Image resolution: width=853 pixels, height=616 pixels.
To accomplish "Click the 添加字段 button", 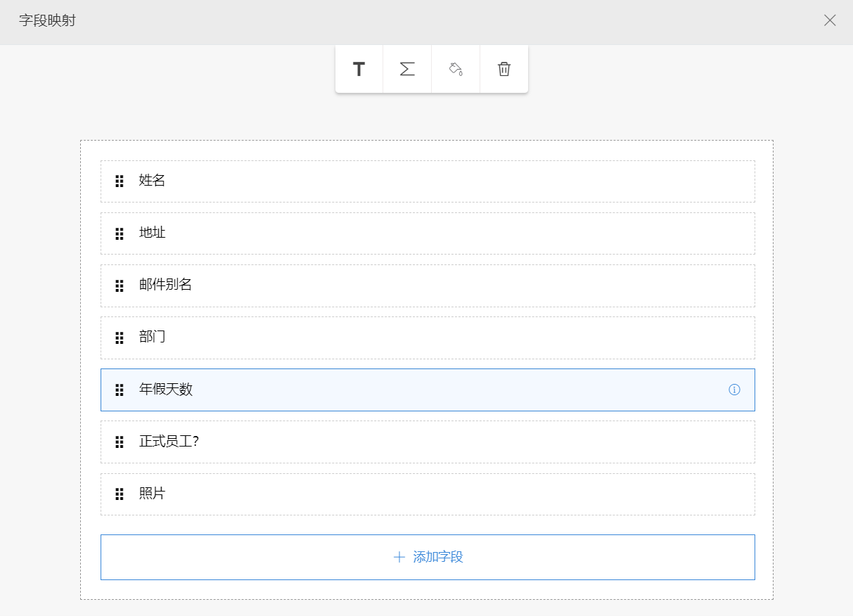I will click(428, 557).
